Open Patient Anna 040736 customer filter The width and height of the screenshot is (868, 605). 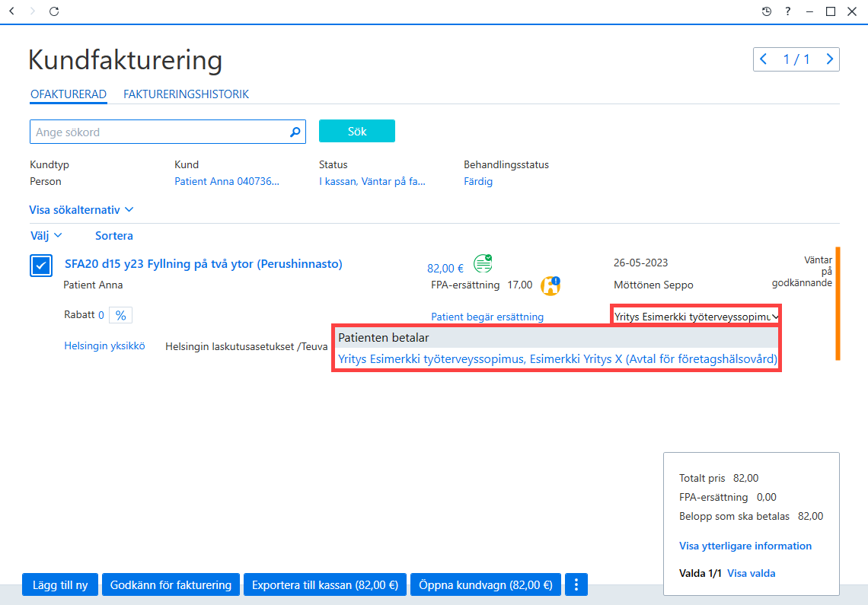[x=227, y=182]
